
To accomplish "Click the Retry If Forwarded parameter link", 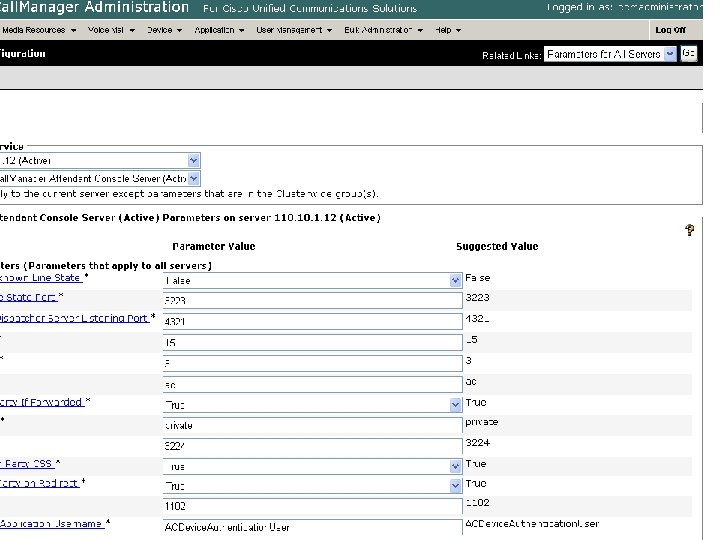I will [42, 402].
